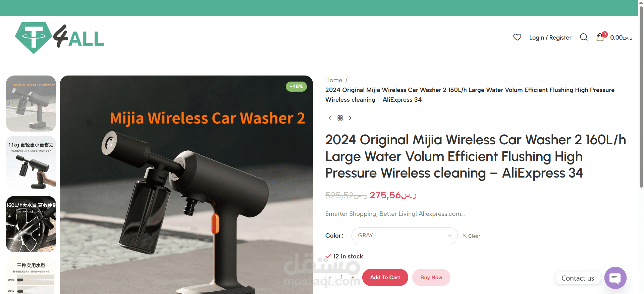Select the 1.1kg handheld thumbnail
The height and width of the screenshot is (294, 644).
coord(31,163)
